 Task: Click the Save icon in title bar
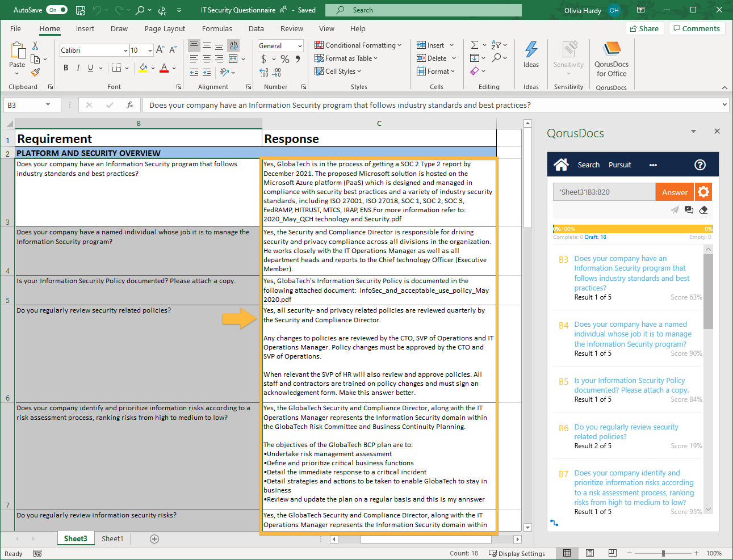coord(81,10)
